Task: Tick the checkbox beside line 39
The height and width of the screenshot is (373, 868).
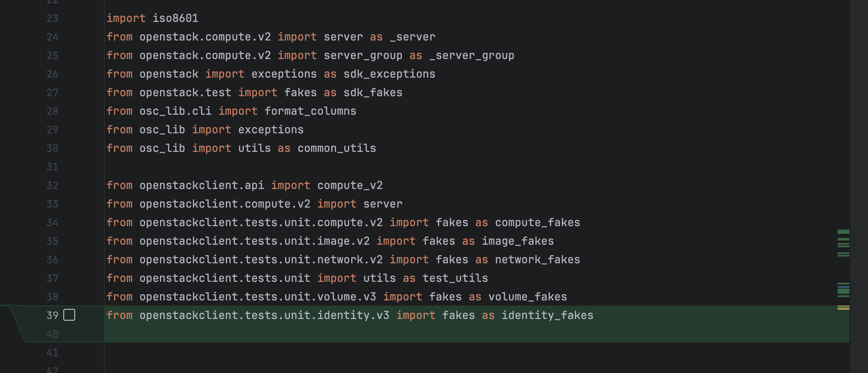Action: [69, 315]
